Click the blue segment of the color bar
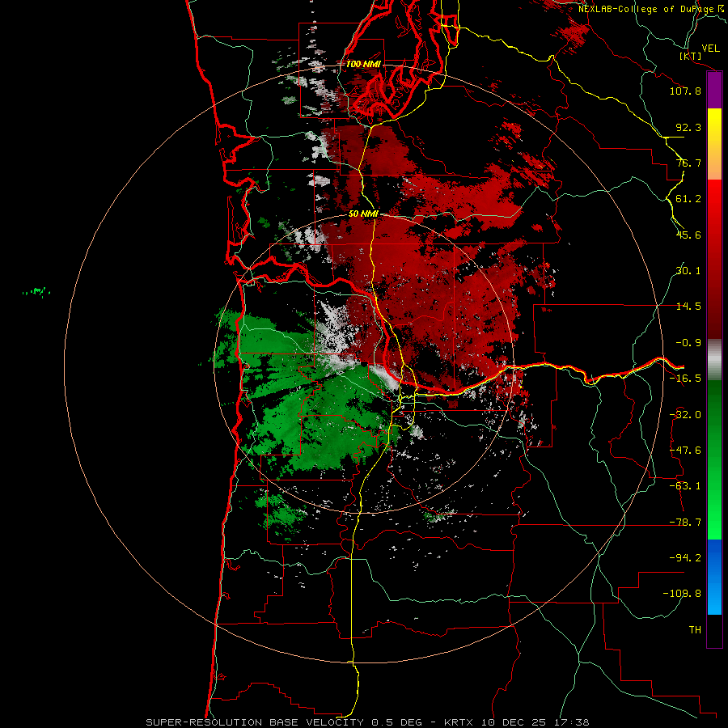This screenshot has width=728, height=728. click(714, 577)
